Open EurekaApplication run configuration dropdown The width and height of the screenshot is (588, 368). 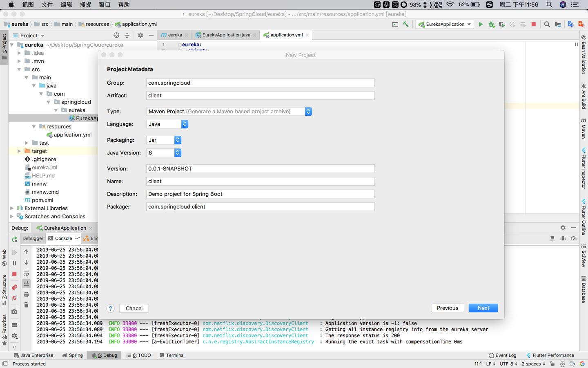tap(445, 25)
